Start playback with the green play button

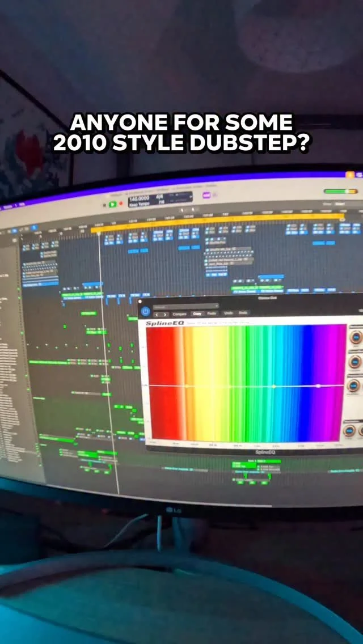pos(113,205)
